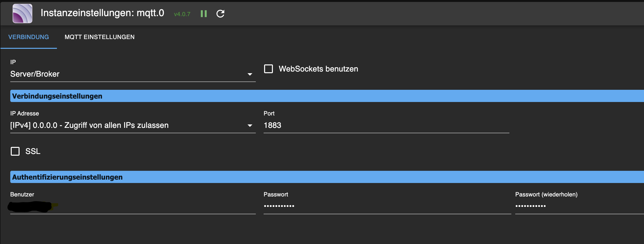This screenshot has width=644, height=244.
Task: Switch to the Verbindung tab
Action: point(29,37)
